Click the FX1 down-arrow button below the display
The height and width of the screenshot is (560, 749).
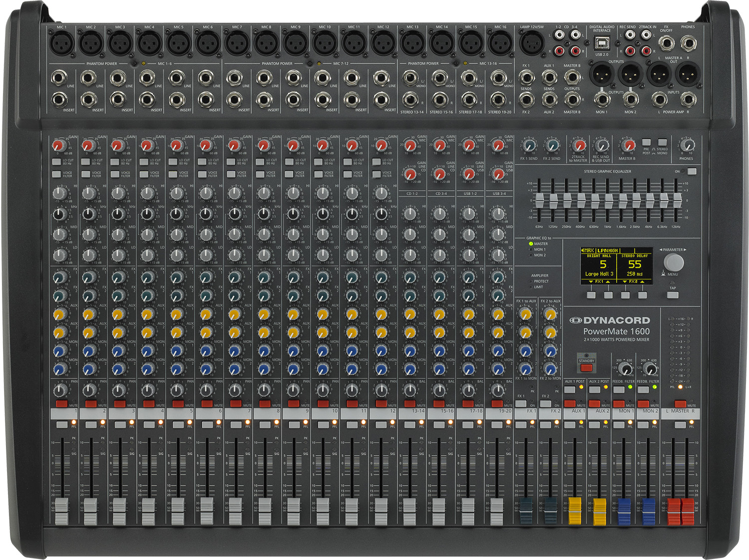tap(591, 295)
